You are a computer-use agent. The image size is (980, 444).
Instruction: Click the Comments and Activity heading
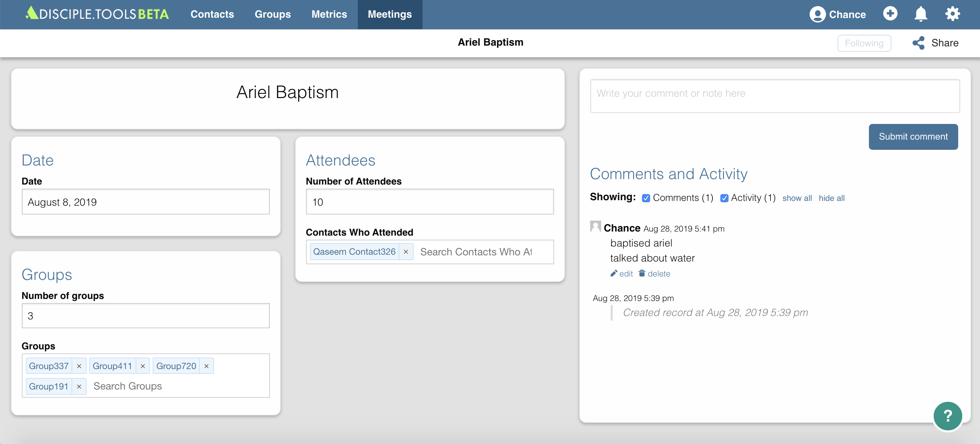[x=669, y=174]
